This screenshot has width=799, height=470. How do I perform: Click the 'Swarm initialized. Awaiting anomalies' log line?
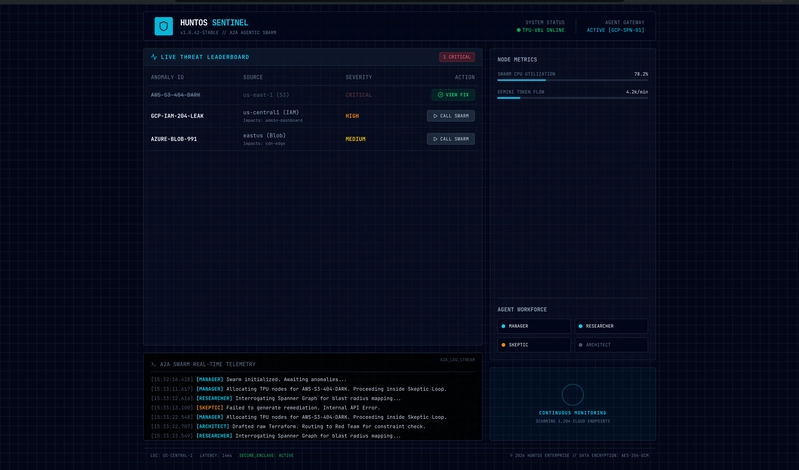(x=249, y=380)
